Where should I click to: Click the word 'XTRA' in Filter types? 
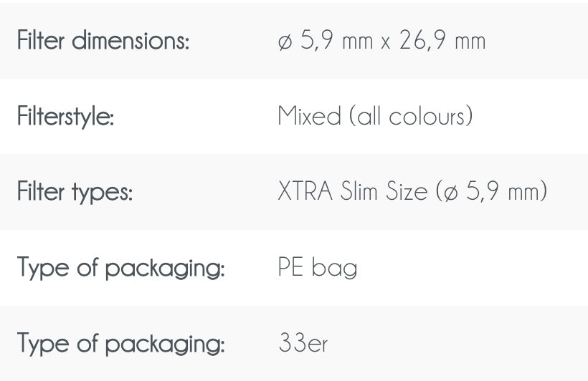click(305, 192)
